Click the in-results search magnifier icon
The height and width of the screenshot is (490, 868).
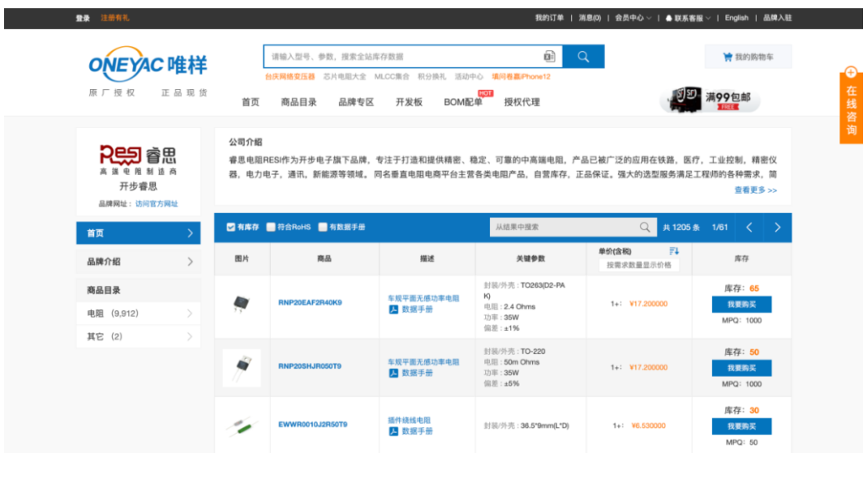pos(645,227)
